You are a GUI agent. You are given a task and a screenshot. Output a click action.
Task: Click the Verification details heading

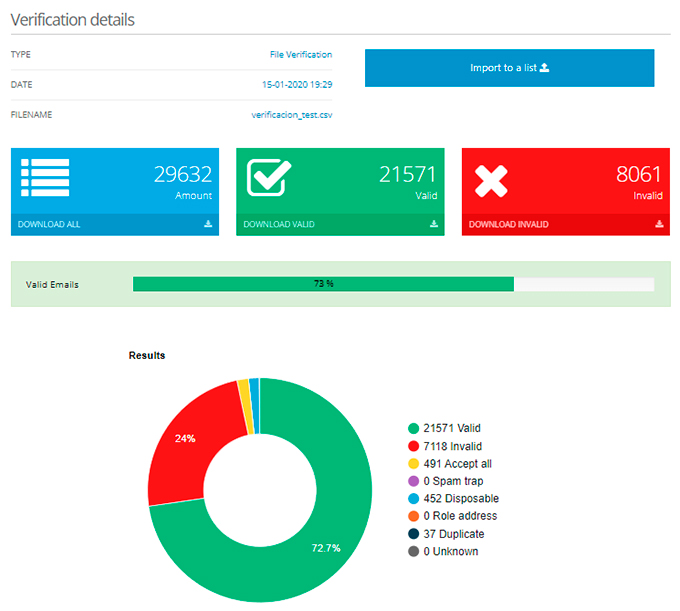click(72, 20)
